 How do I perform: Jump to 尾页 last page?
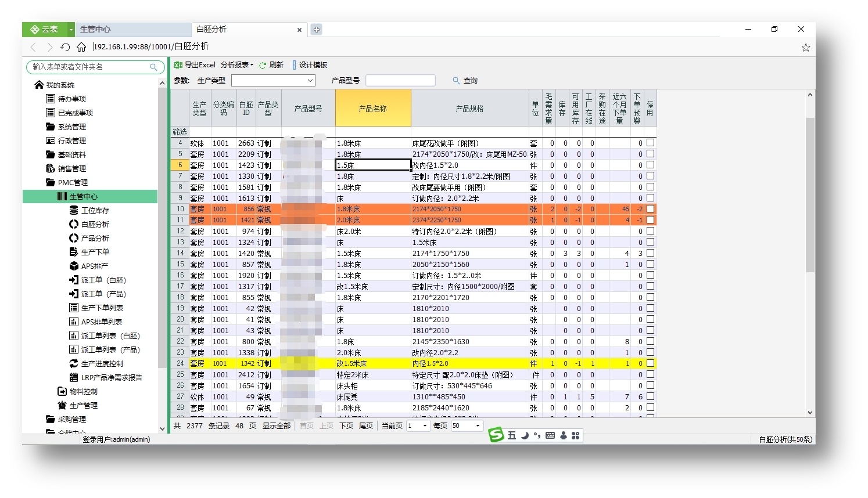click(366, 425)
